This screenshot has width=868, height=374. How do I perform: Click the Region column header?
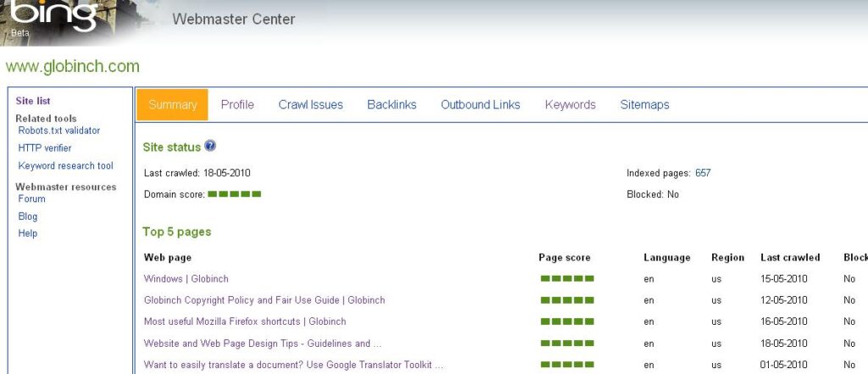coord(728,258)
